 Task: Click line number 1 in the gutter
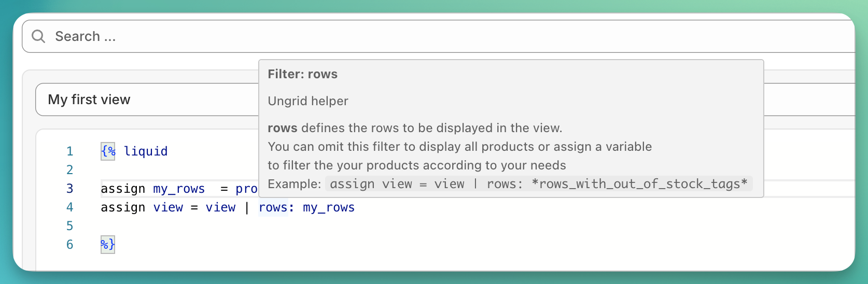point(69,151)
